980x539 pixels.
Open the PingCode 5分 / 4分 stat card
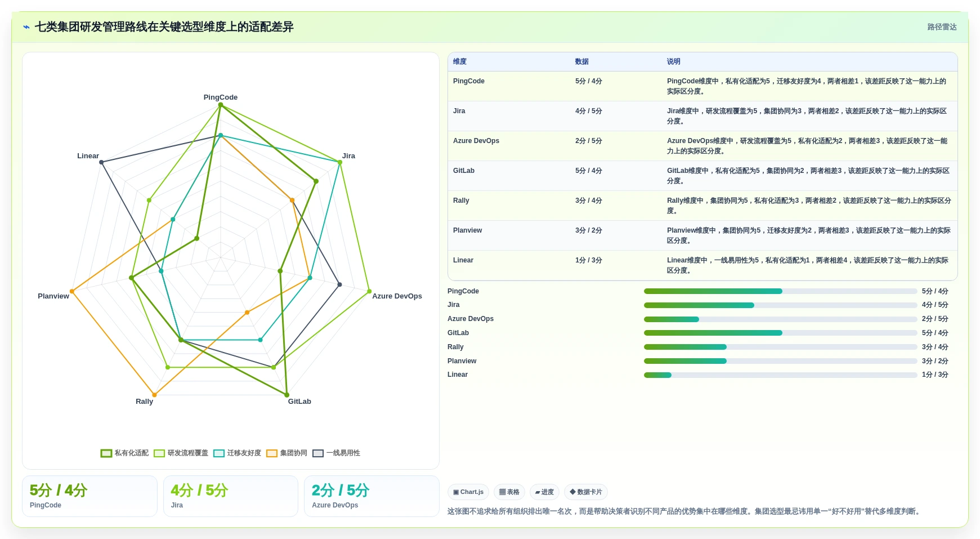[90, 496]
